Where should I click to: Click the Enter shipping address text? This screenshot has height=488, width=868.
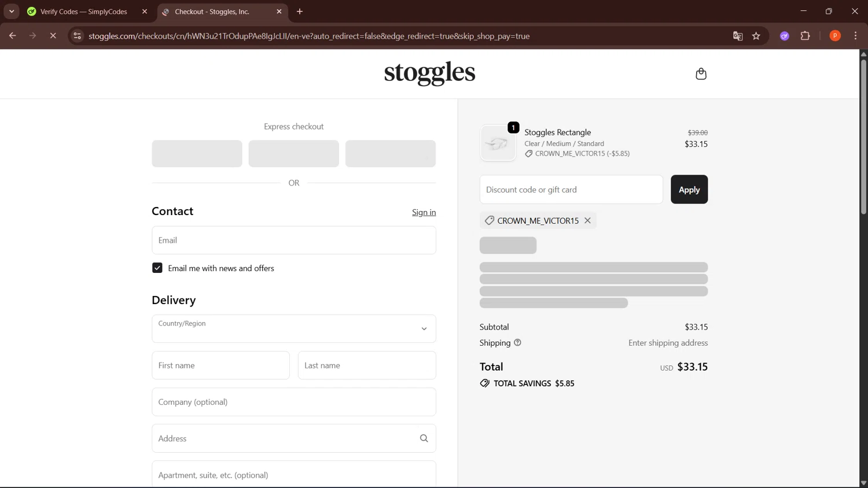[668, 343]
